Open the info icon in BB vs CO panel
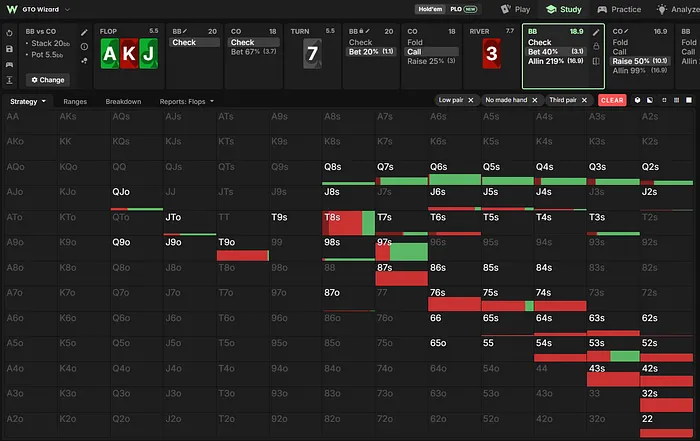Screen dimensions: 700x441 84,46
